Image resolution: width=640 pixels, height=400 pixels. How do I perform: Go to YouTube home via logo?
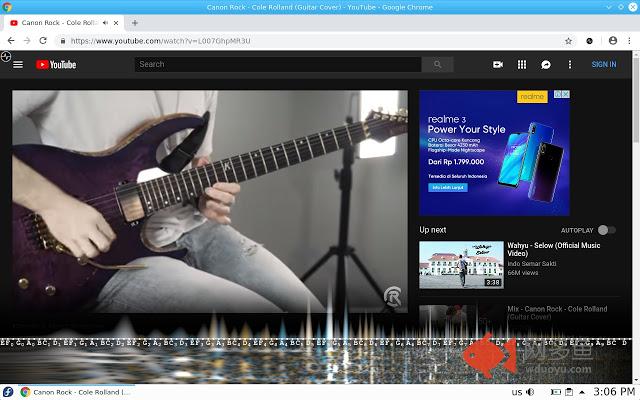(56, 64)
